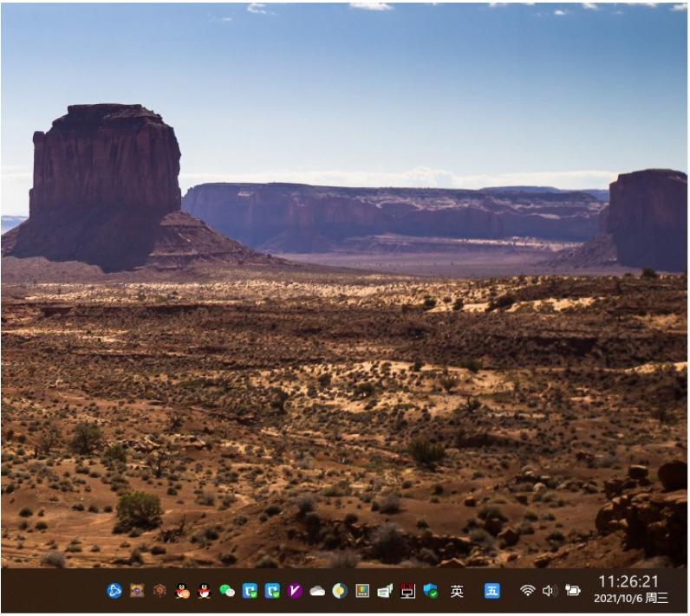The image size is (690, 616).
Task: Open the QQ penguin icon without badge
Action: (x=205, y=591)
